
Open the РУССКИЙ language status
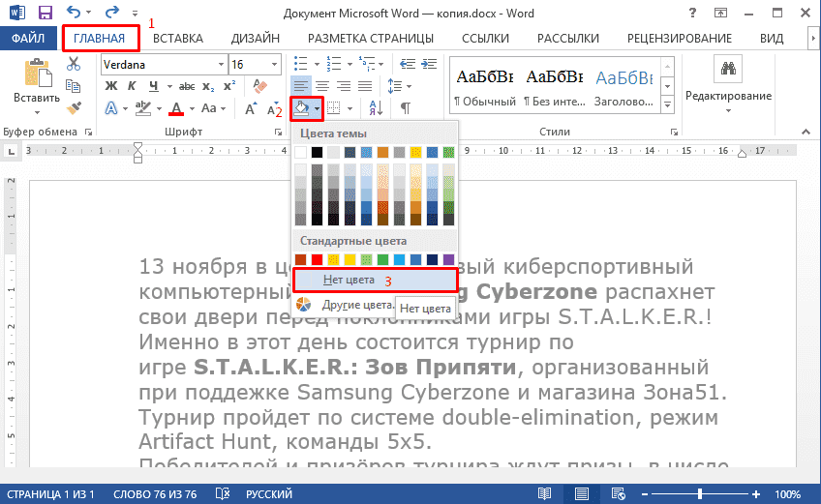tap(269, 494)
